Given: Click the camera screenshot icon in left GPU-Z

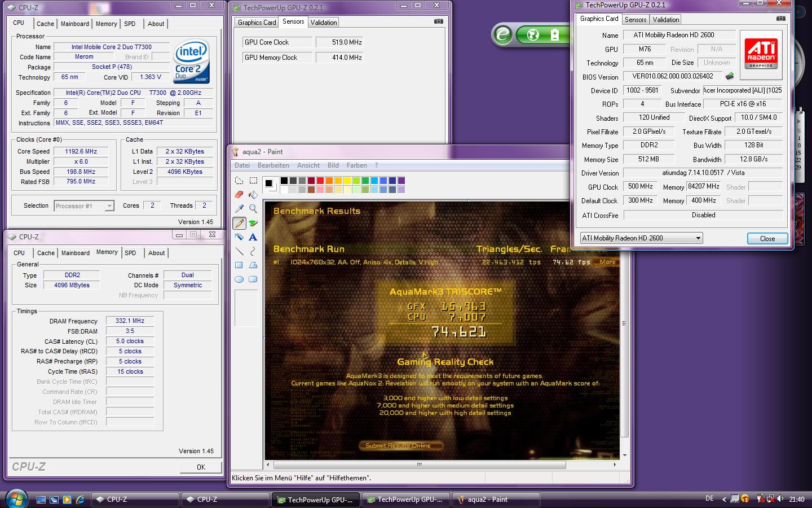Looking at the screenshot, I should (439, 21).
